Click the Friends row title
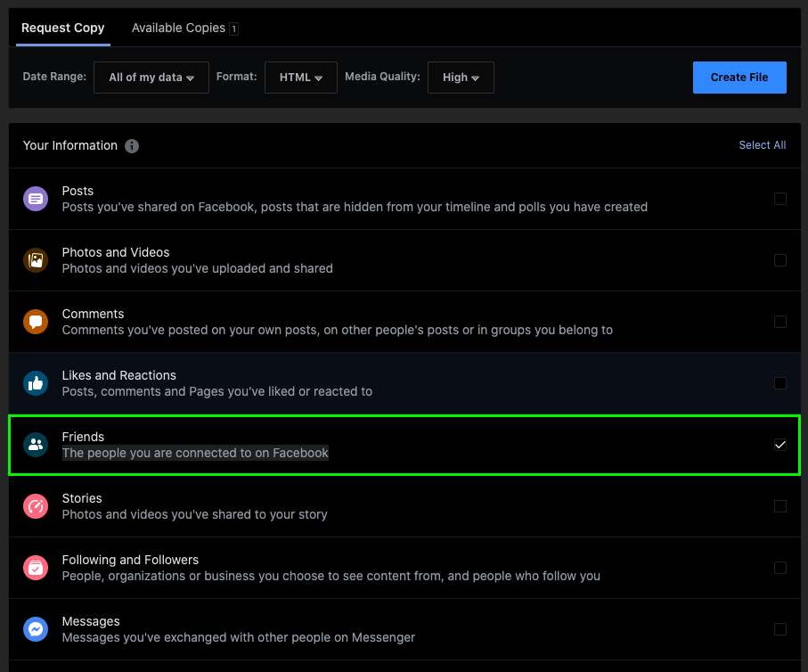The height and width of the screenshot is (672, 808). coord(83,437)
